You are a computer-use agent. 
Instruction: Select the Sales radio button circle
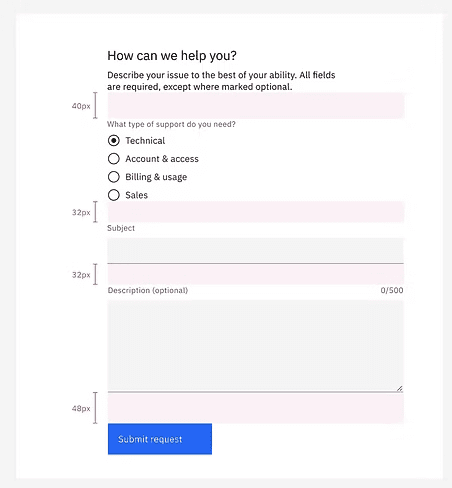click(114, 195)
